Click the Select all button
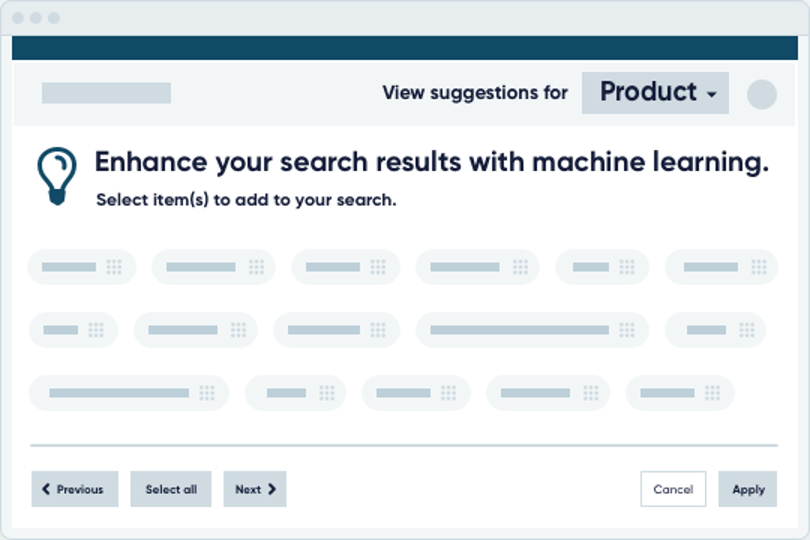Image resolution: width=810 pixels, height=540 pixels. point(171,489)
